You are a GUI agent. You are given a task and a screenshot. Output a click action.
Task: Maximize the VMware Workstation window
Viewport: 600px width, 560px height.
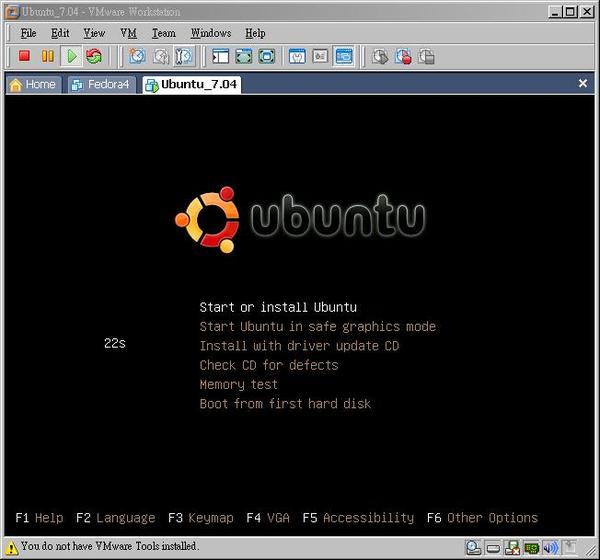click(x=570, y=12)
